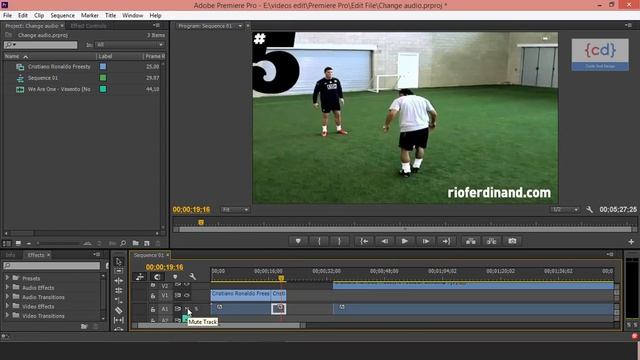Click the Lift button

pos(471,241)
